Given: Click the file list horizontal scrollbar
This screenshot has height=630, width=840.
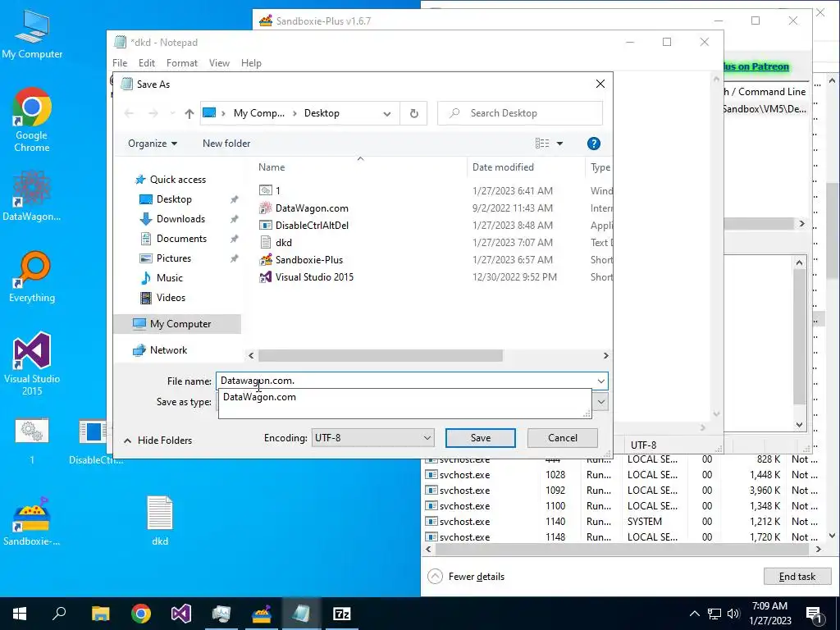Looking at the screenshot, I should pos(381,356).
